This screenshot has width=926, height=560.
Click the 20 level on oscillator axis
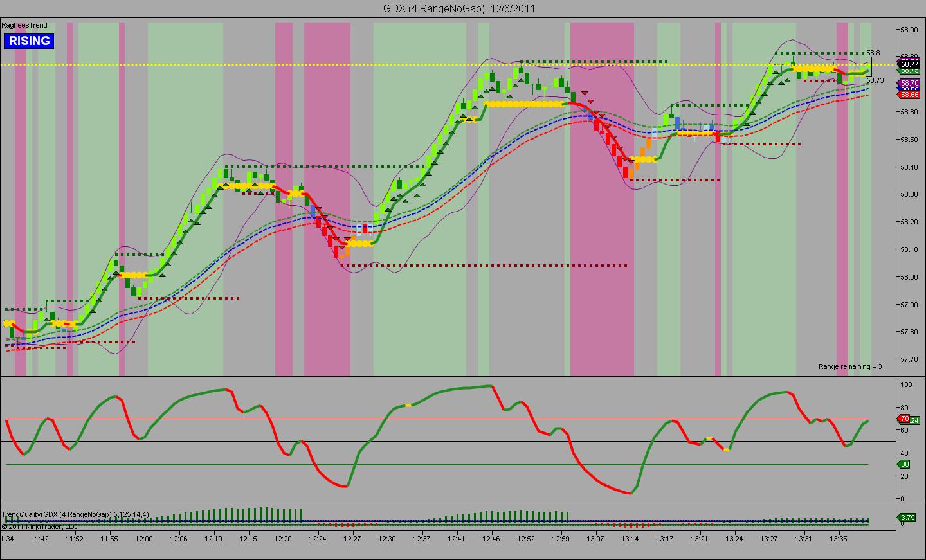[x=905, y=476]
